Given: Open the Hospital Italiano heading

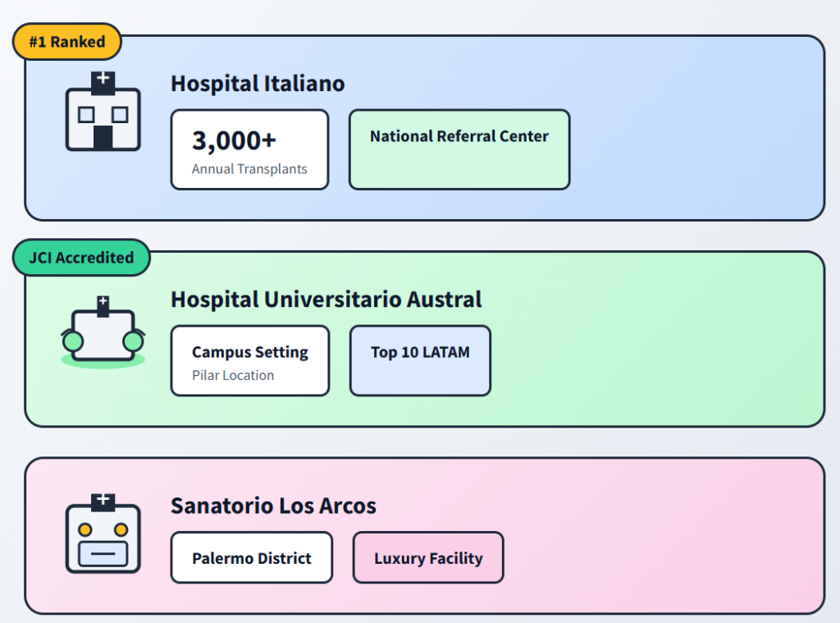Looking at the screenshot, I should (258, 84).
